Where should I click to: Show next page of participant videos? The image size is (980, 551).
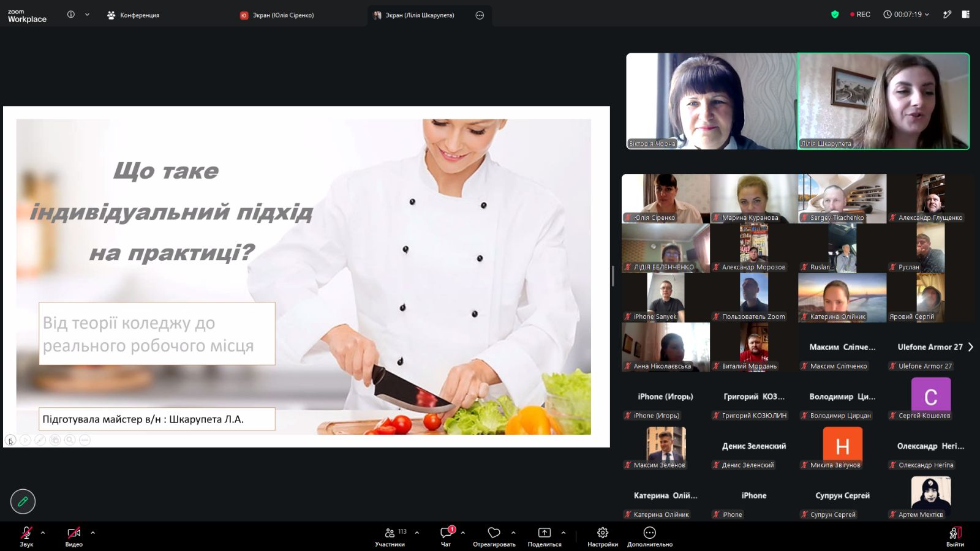coord(970,347)
